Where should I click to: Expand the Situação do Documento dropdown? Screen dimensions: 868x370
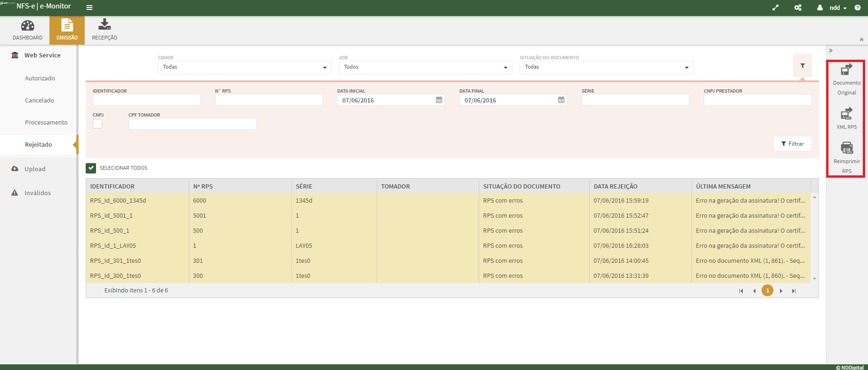pos(606,67)
